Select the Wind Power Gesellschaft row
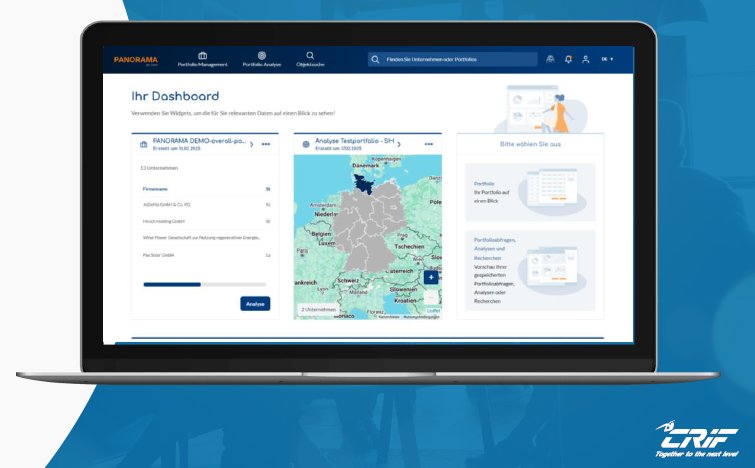This screenshot has height=468, width=755. [x=205, y=238]
